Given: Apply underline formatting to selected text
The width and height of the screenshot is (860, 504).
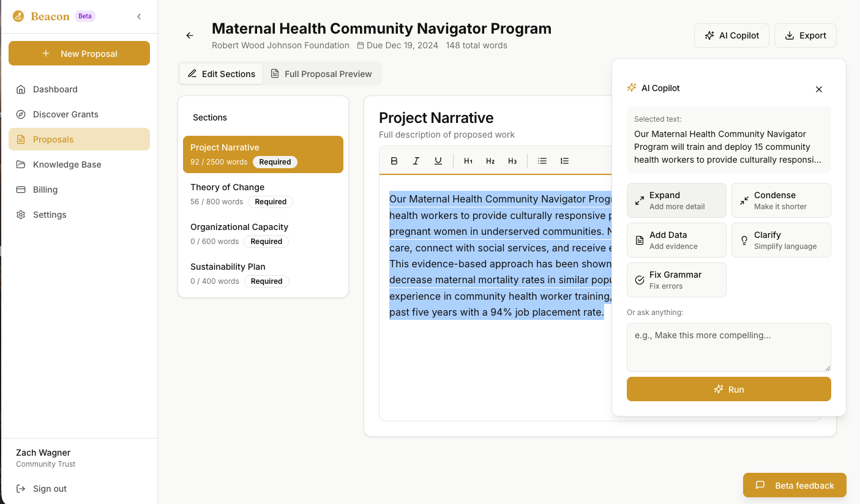Looking at the screenshot, I should pos(438,161).
